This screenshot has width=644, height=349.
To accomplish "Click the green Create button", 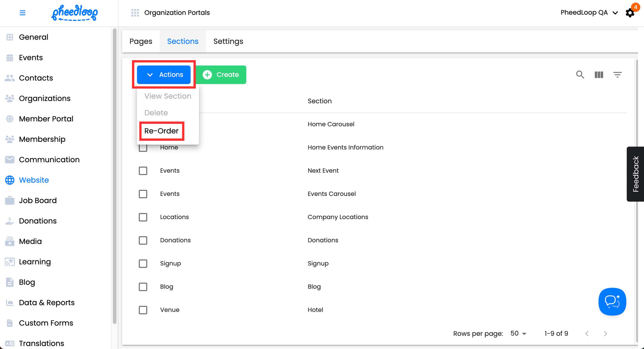I will [221, 75].
